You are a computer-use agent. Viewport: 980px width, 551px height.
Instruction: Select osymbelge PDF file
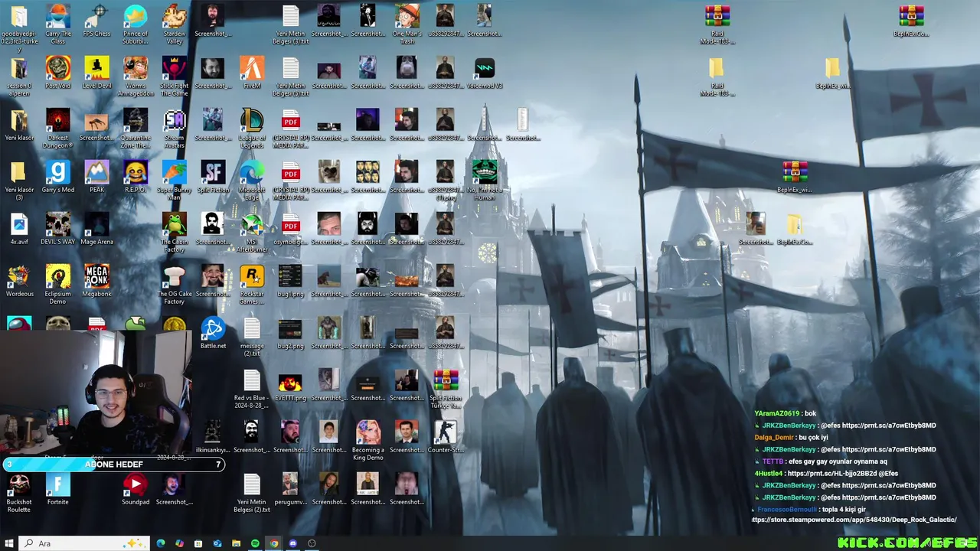click(x=290, y=229)
